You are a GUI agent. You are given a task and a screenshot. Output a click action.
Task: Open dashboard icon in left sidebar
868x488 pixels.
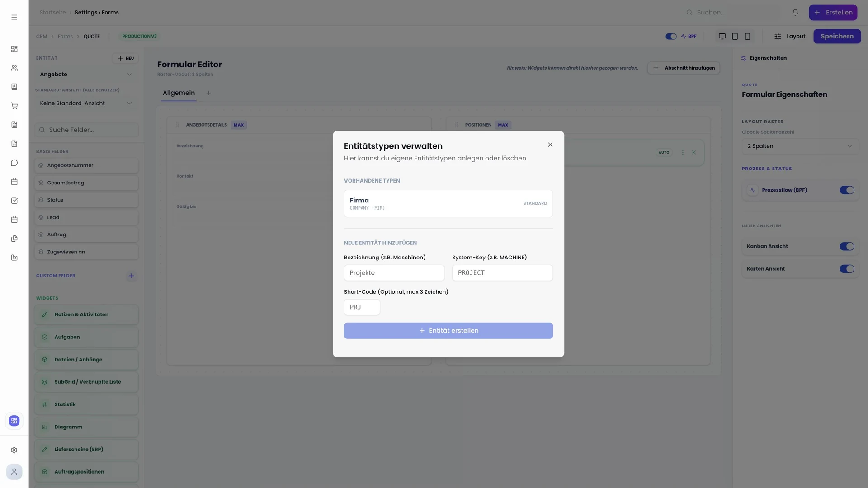(14, 49)
